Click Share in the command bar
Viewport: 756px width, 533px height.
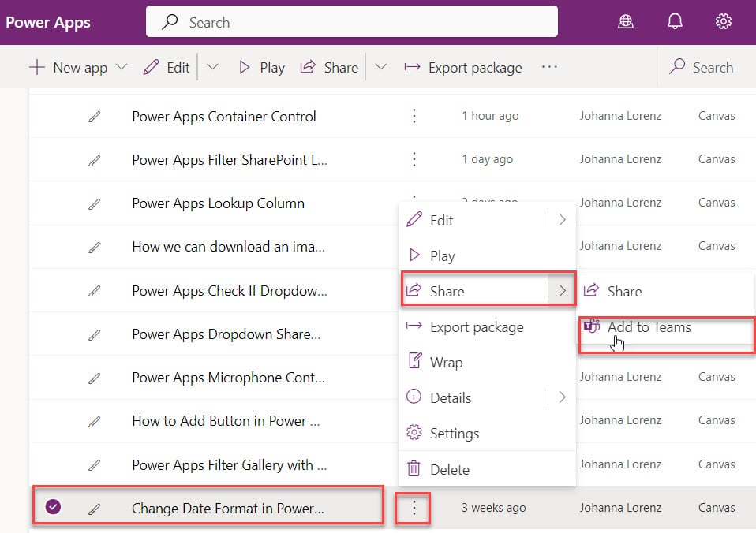pos(329,68)
